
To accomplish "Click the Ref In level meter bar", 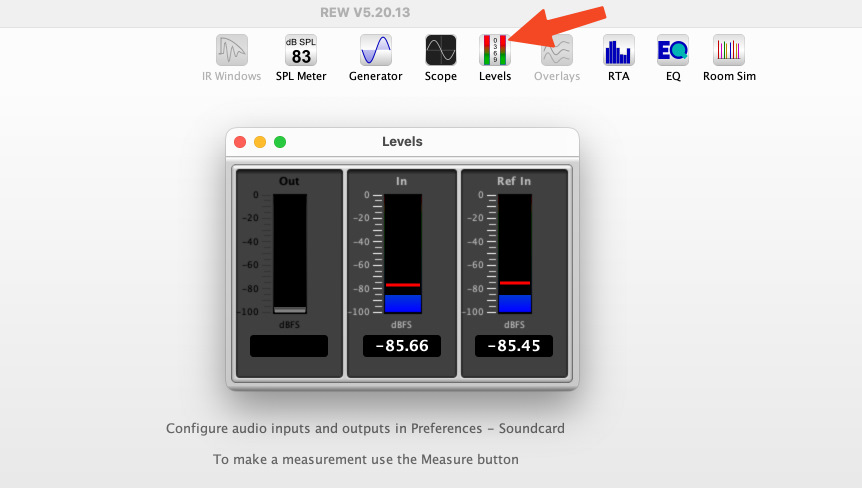I will tap(515, 254).
